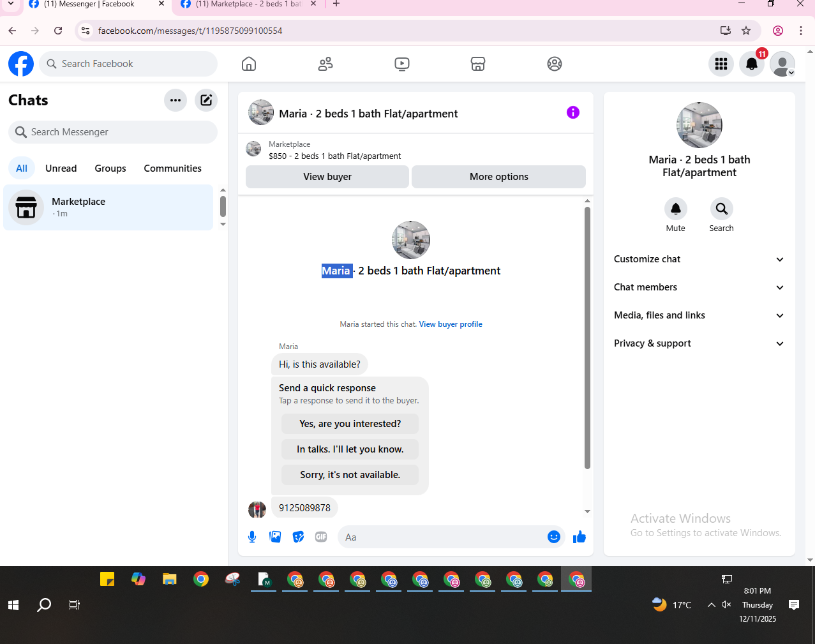Click the More options button
Image resolution: width=815 pixels, height=644 pixels.
499,177
